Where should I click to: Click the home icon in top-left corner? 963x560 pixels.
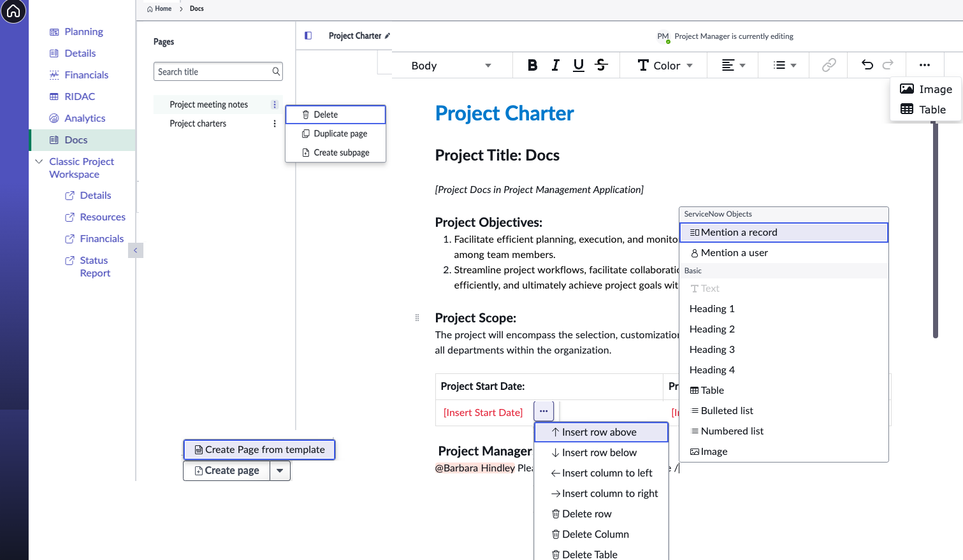point(13,11)
